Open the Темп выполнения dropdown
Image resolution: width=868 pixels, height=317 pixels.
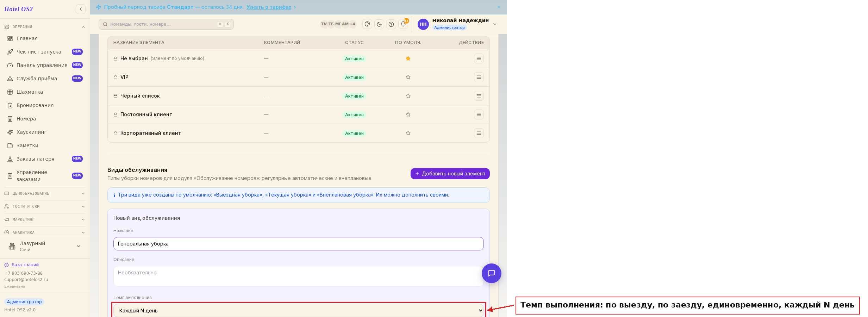pyautogui.click(x=299, y=310)
